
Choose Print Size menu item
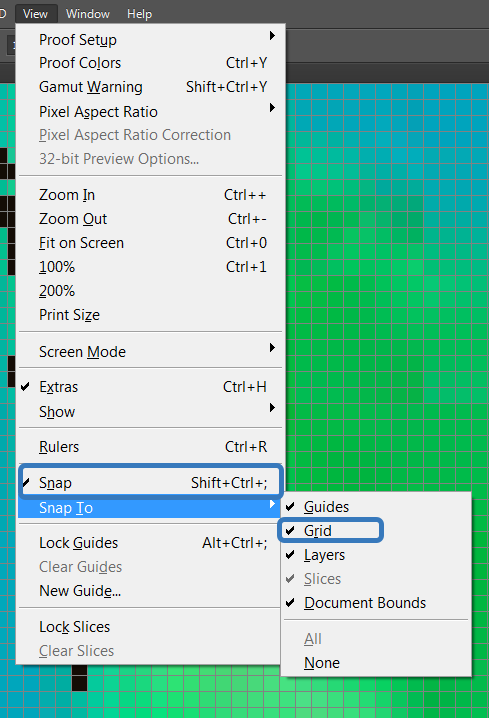(150, 315)
